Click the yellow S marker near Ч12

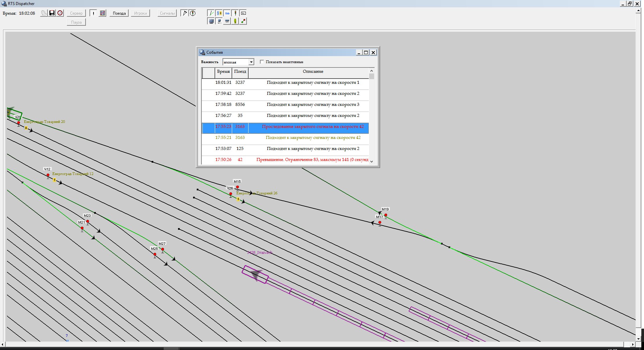54,180
